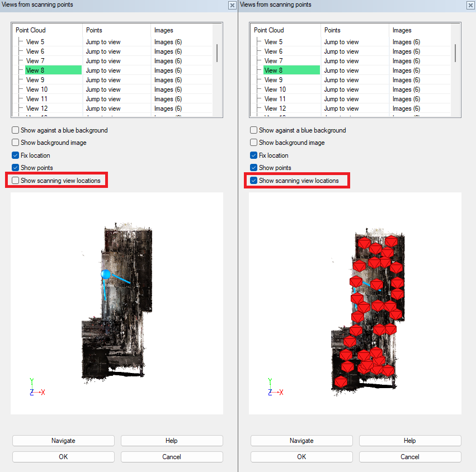The image size is (476, 472).
Task: Uncheck Show scanning view locations in right dialog
Action: point(254,181)
